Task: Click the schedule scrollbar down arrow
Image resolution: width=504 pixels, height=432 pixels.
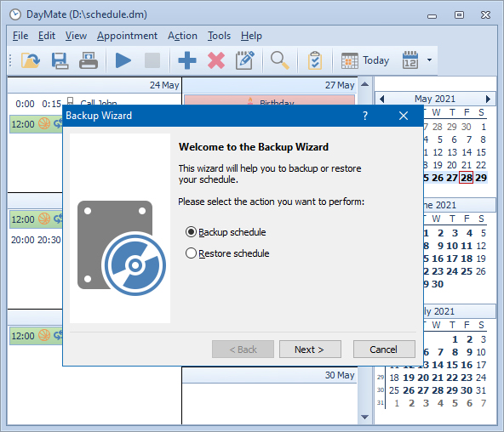Action: pyautogui.click(x=365, y=417)
